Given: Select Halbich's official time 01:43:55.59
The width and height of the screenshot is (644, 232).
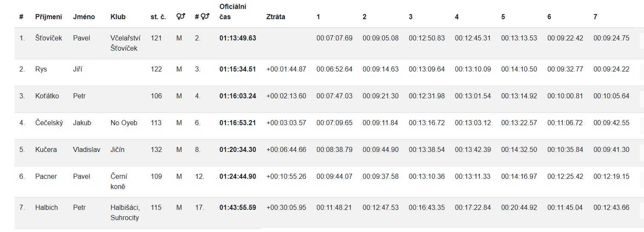Looking at the screenshot, I should (x=238, y=208).
